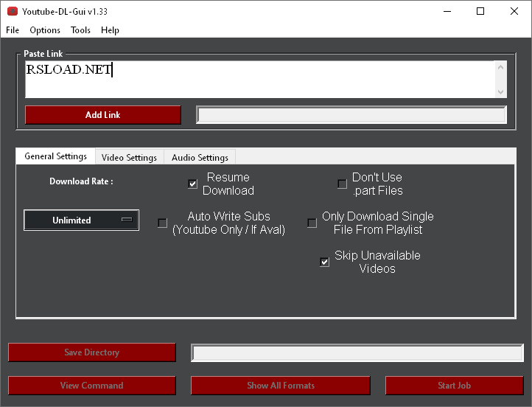
Task: Click the Paste Link scroll down arrow
Action: point(500,91)
